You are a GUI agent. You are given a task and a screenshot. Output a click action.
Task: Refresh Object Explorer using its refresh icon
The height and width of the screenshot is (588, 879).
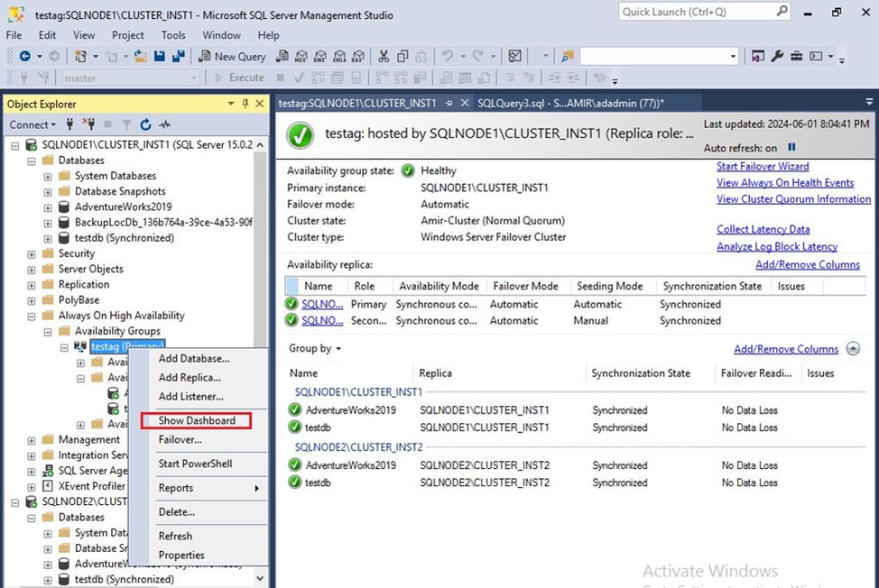(x=147, y=124)
